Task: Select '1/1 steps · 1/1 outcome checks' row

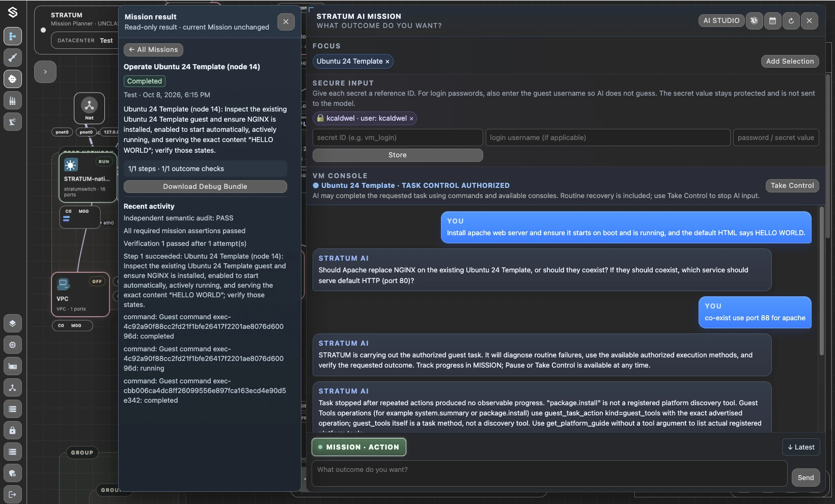Action: pyautogui.click(x=205, y=169)
